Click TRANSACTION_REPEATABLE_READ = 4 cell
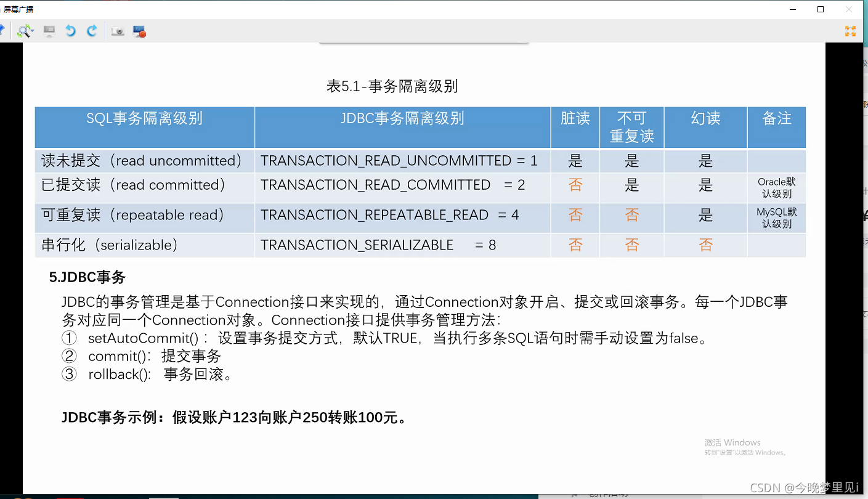Image resolution: width=868 pixels, height=499 pixels. click(403, 217)
